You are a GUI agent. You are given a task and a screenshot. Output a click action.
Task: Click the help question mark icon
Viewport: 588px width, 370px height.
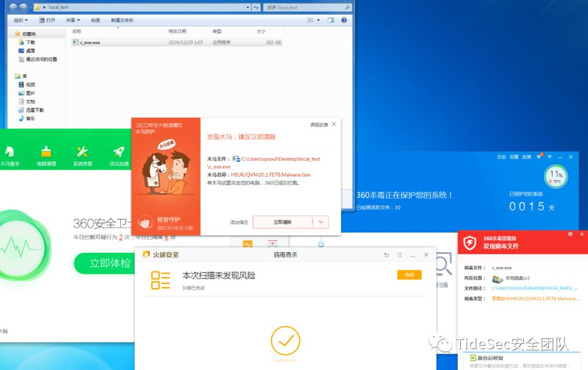pos(344,20)
